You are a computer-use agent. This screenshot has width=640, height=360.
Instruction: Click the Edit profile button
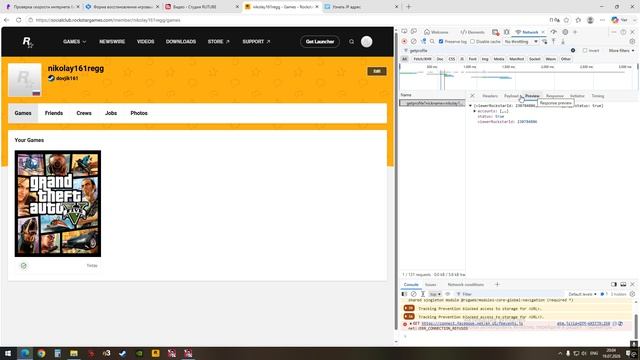click(377, 71)
